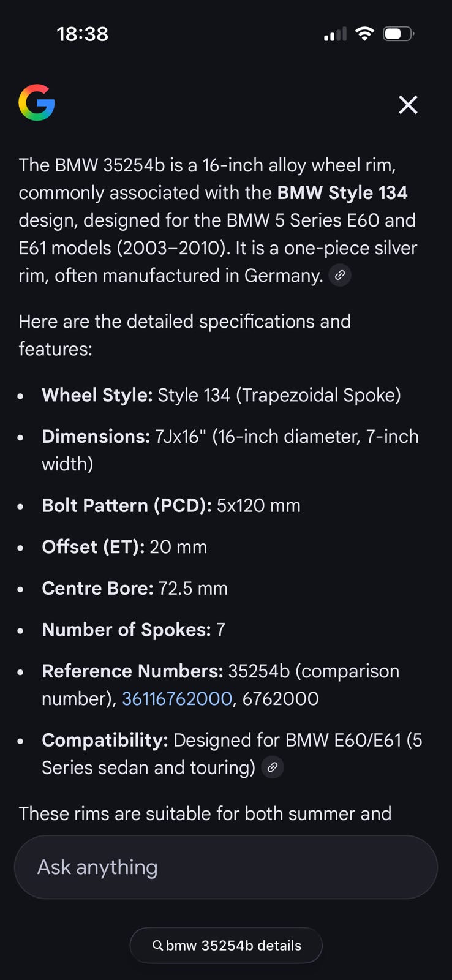Screen dimensions: 452x980
Task: Tap the 'Dimensions:' specification label
Action: pyautogui.click(x=96, y=437)
